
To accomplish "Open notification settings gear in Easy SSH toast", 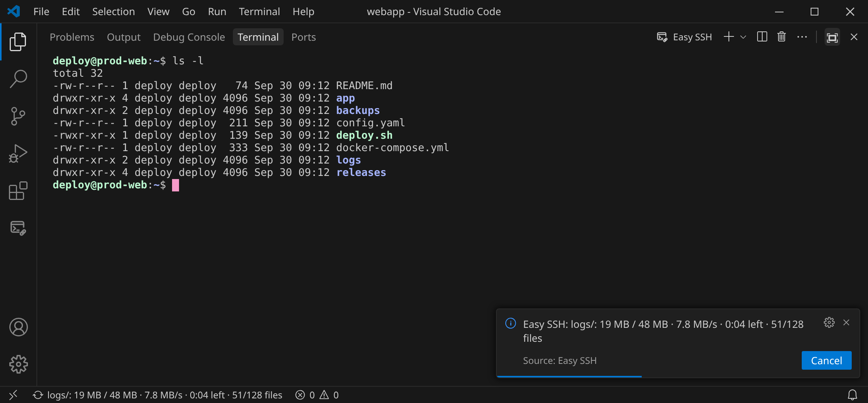I will [x=829, y=322].
